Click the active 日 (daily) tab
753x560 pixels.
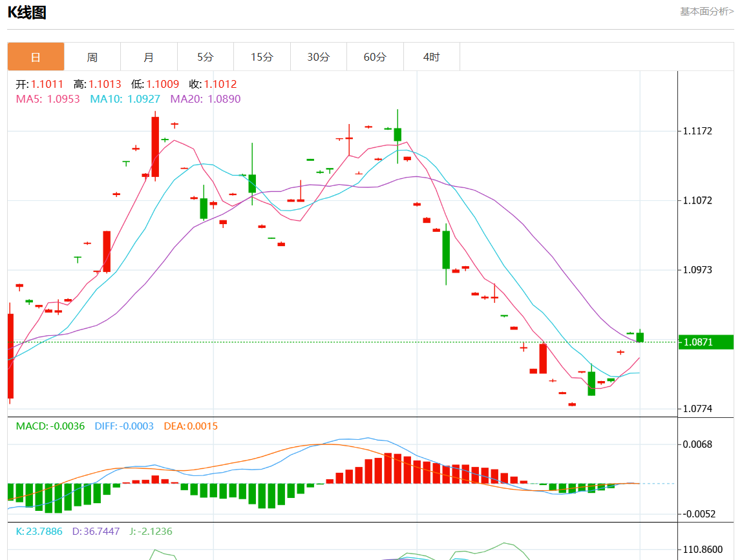click(36, 57)
